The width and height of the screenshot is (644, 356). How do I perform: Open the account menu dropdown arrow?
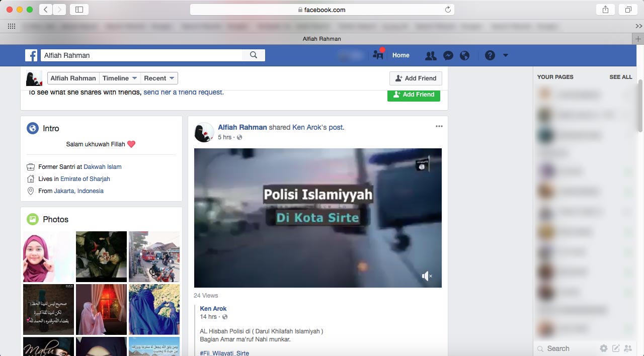pos(506,55)
